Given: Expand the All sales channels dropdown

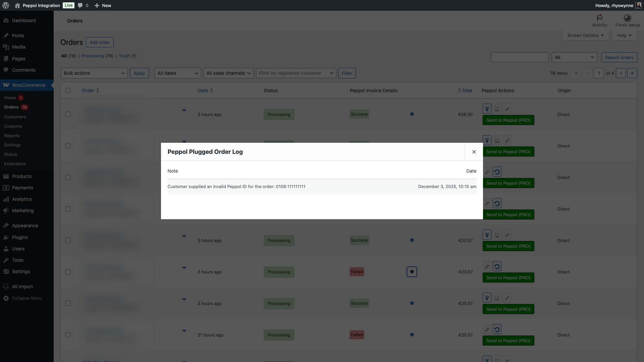Looking at the screenshot, I should (x=228, y=73).
